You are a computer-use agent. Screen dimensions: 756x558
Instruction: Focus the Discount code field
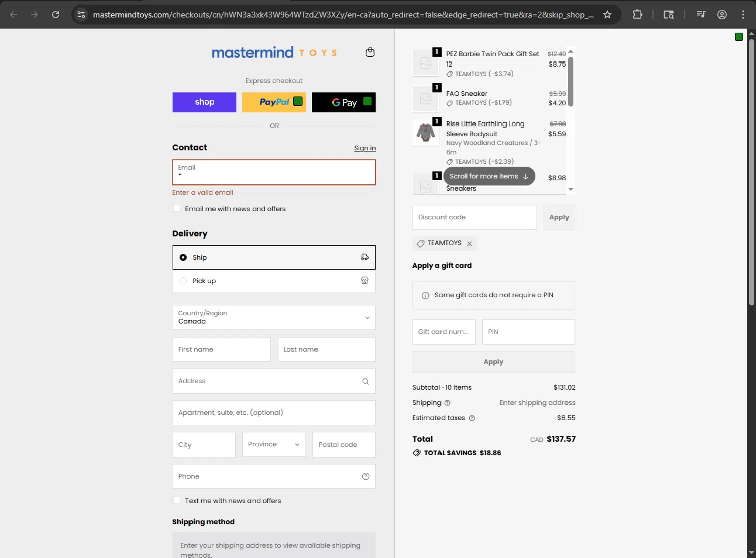pyautogui.click(x=475, y=217)
